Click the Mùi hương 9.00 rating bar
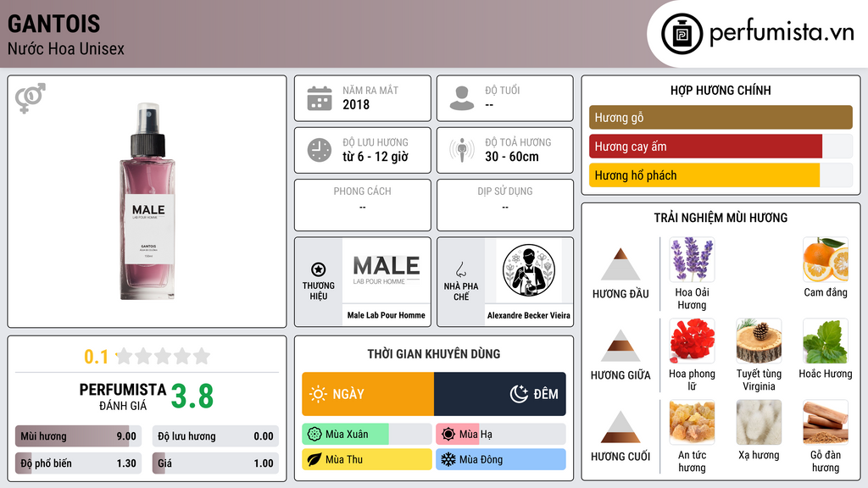 [78, 436]
